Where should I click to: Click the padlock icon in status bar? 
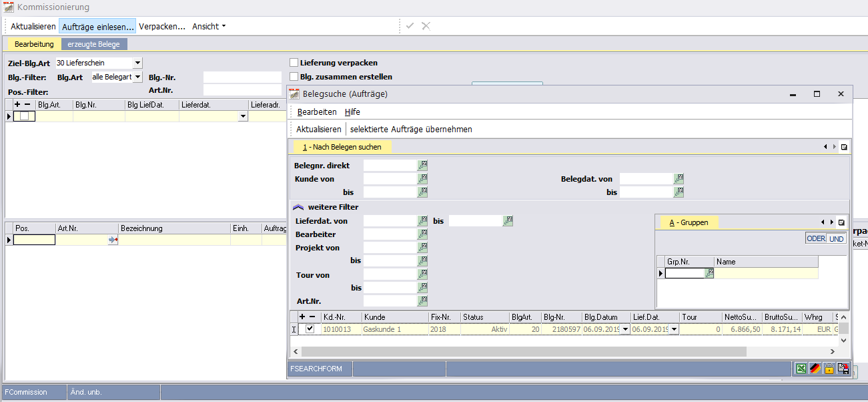[x=829, y=369]
